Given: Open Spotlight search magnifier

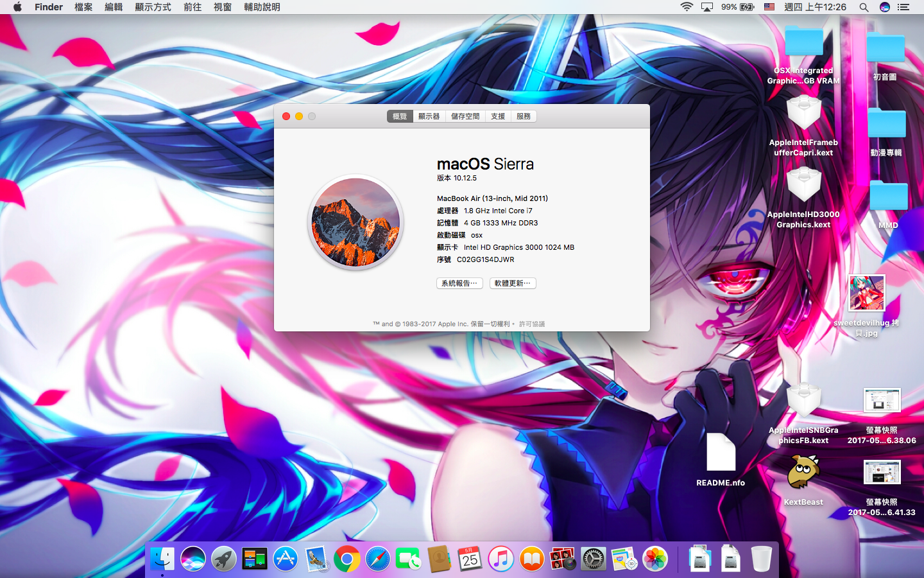Looking at the screenshot, I should 864,7.
